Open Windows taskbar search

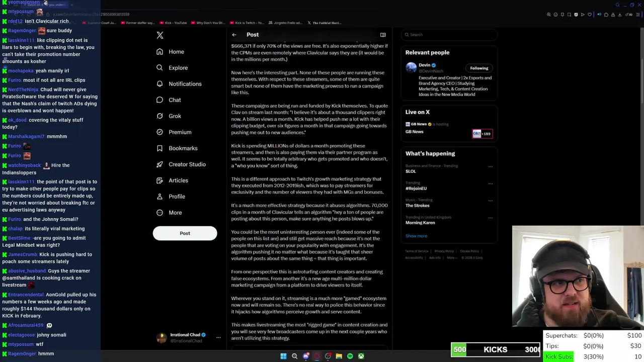[x=295, y=356]
